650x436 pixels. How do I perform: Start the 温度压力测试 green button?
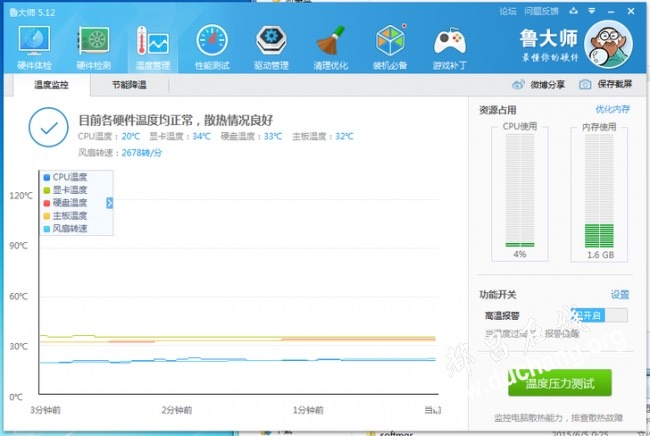coord(560,383)
